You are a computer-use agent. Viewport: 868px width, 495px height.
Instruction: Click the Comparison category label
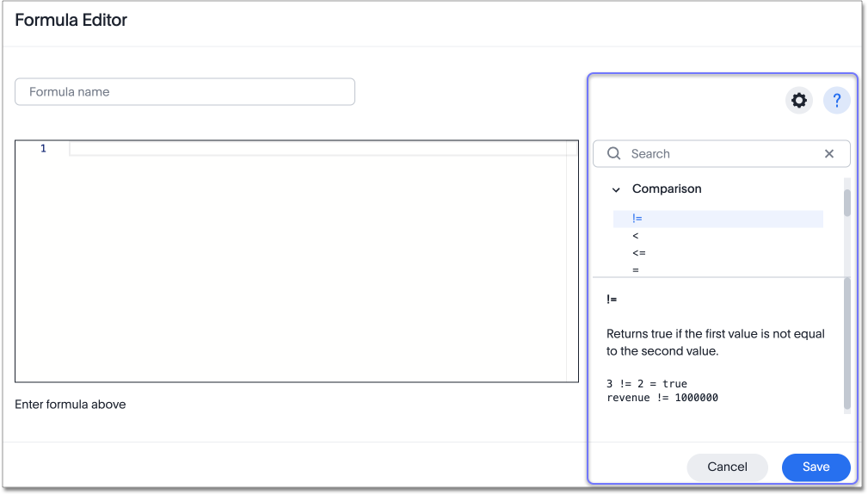(x=667, y=189)
